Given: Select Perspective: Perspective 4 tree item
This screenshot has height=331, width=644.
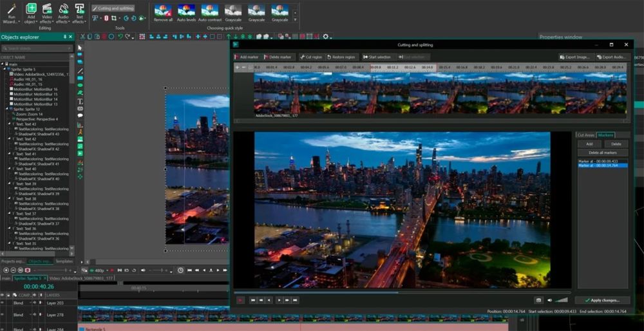Looking at the screenshot, I should click(x=35, y=119).
